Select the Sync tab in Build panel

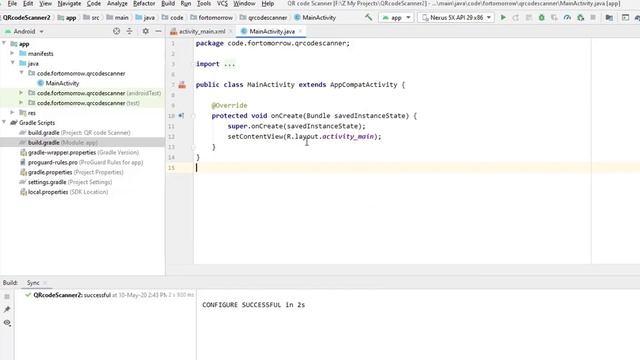click(33, 282)
